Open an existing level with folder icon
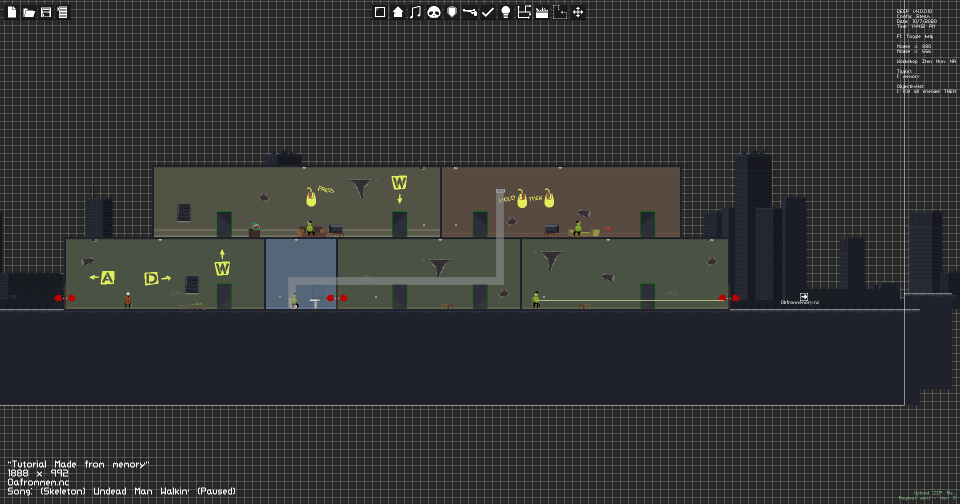 pos(29,12)
